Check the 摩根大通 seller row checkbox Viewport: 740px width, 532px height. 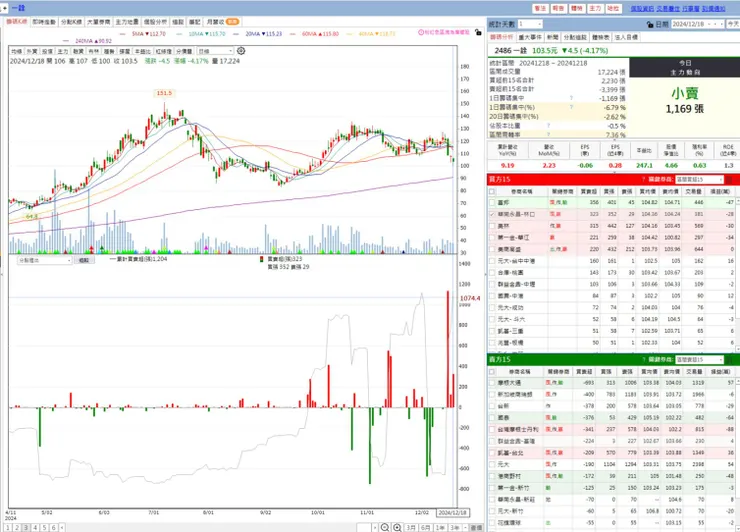(x=492, y=382)
